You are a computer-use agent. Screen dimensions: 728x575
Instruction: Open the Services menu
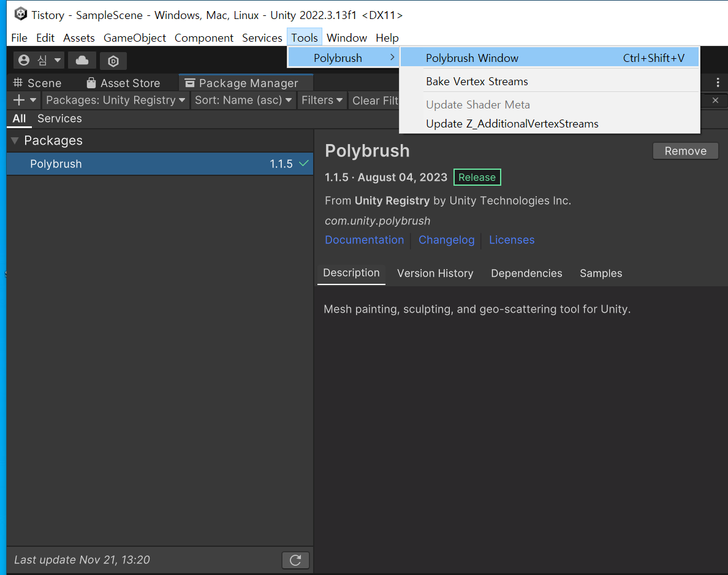coord(262,37)
